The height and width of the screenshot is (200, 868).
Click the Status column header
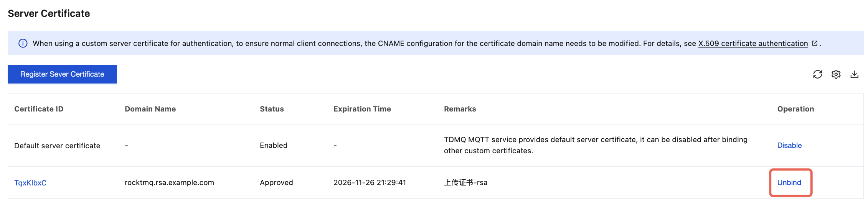tap(272, 109)
